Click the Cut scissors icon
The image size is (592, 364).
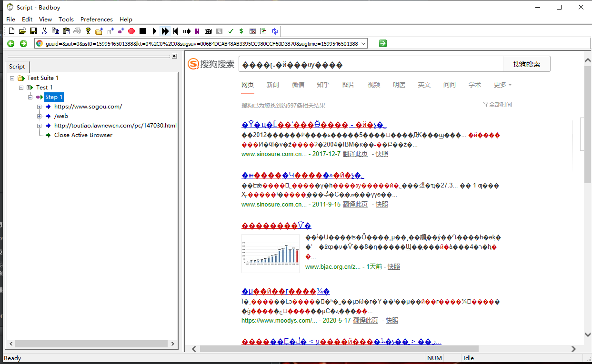point(44,31)
